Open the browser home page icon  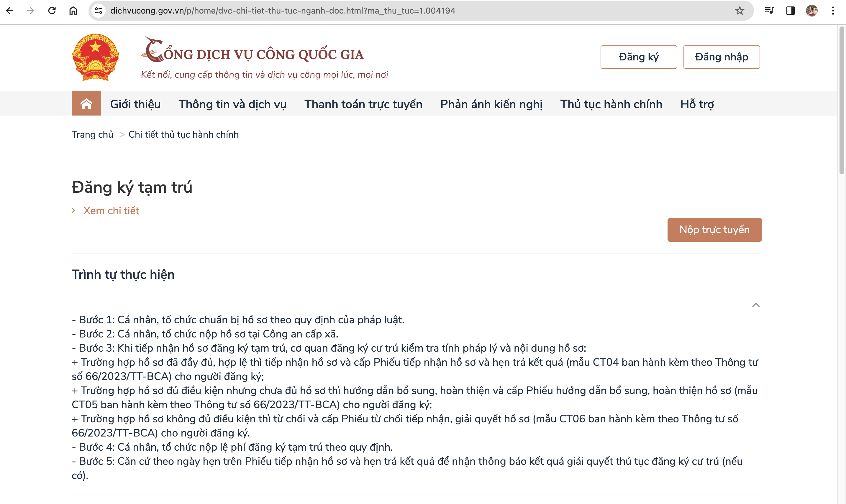point(73,11)
